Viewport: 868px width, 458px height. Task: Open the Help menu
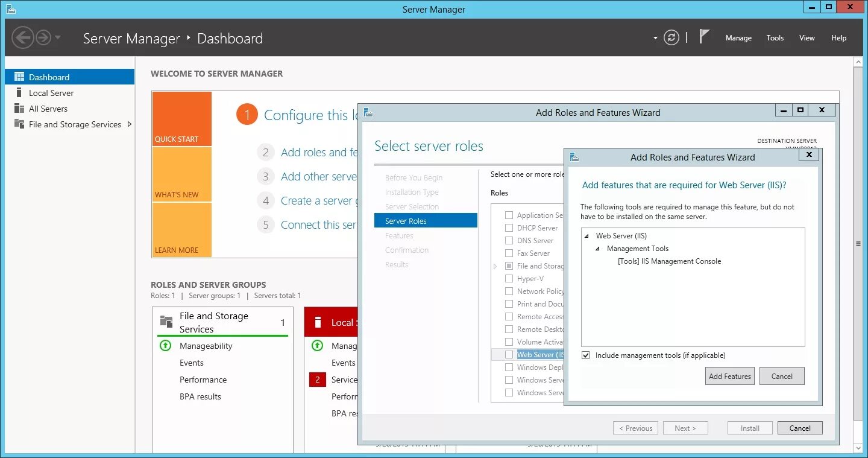coord(839,38)
